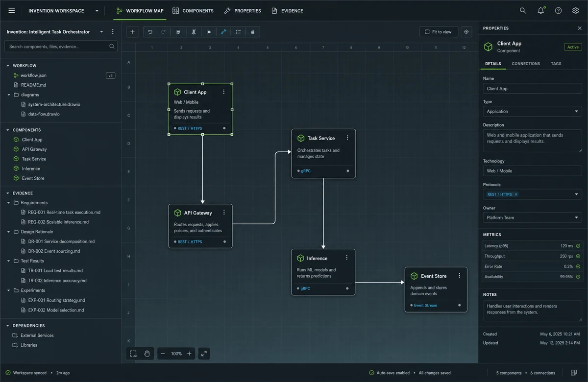Select API Gateway in components list

pyautogui.click(x=34, y=149)
